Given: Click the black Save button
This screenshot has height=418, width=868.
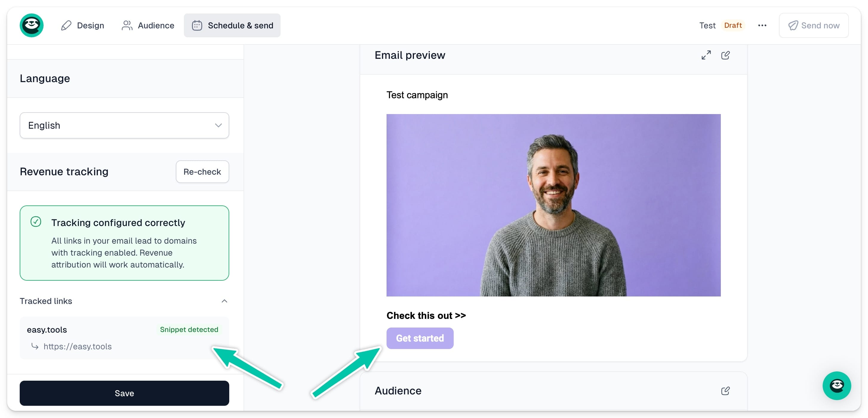Looking at the screenshot, I should point(124,393).
